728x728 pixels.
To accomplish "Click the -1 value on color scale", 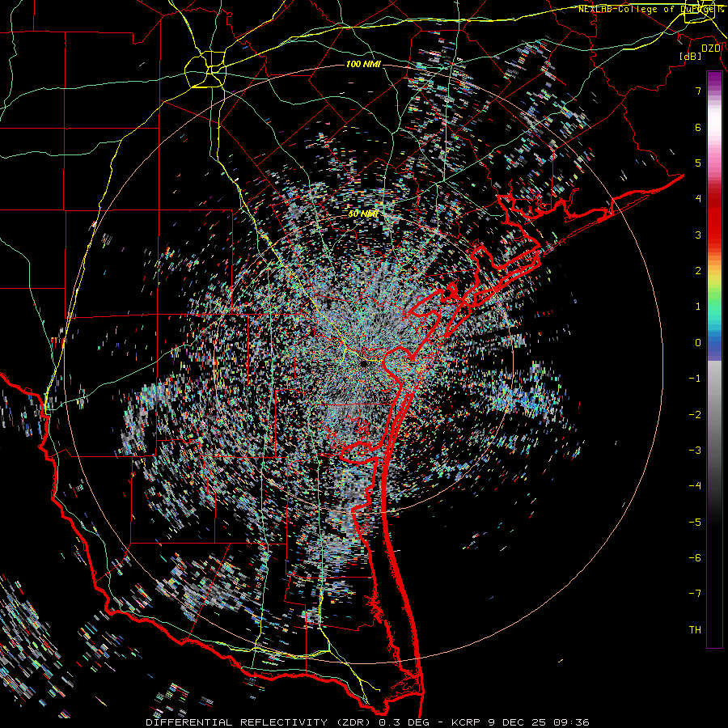I will 695,379.
